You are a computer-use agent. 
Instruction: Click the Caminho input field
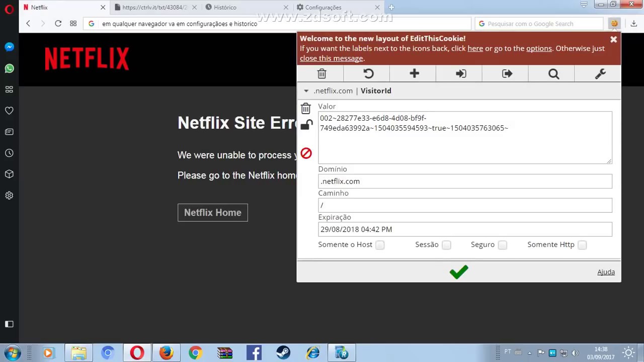(465, 205)
